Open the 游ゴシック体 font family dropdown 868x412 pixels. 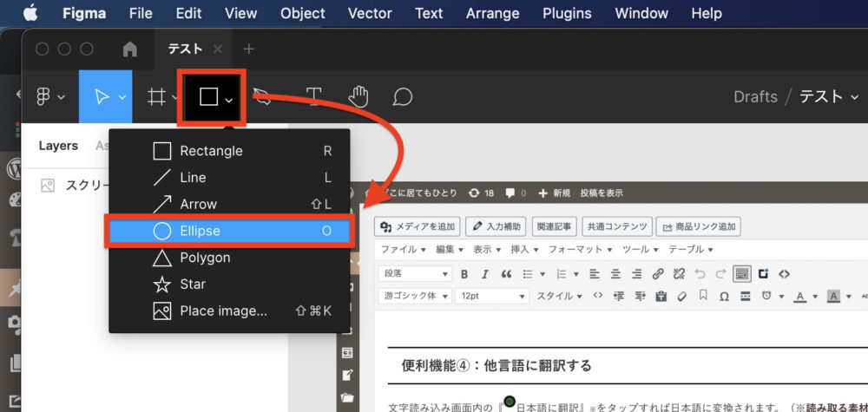tap(415, 296)
